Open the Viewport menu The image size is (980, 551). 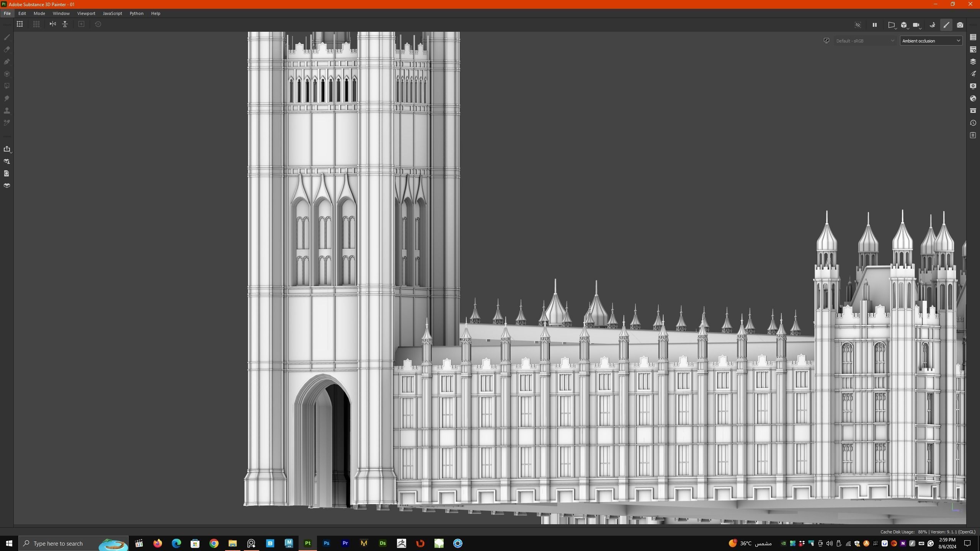86,13
